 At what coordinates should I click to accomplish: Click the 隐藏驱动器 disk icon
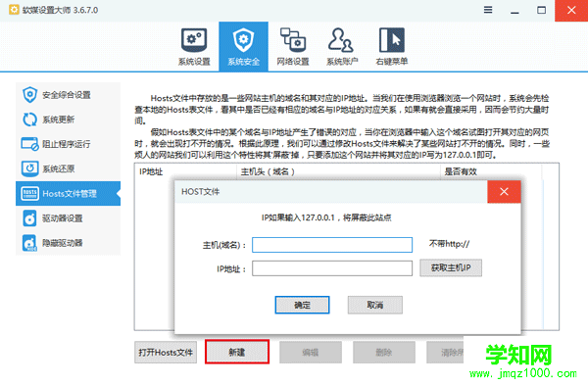coord(29,243)
